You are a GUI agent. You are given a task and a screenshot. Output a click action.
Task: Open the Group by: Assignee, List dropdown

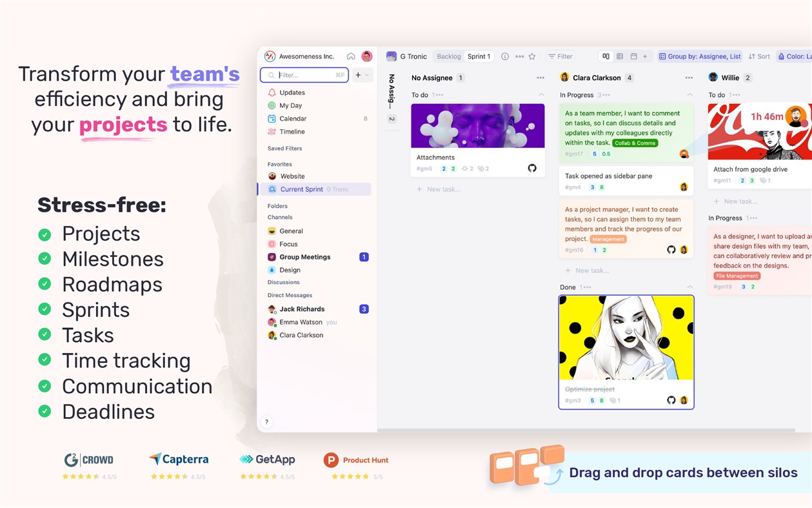pos(700,56)
